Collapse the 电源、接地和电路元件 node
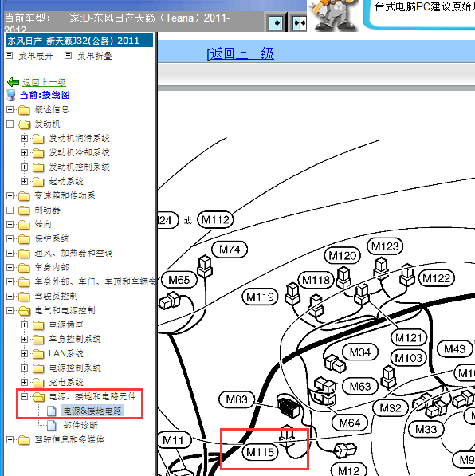 [24, 396]
